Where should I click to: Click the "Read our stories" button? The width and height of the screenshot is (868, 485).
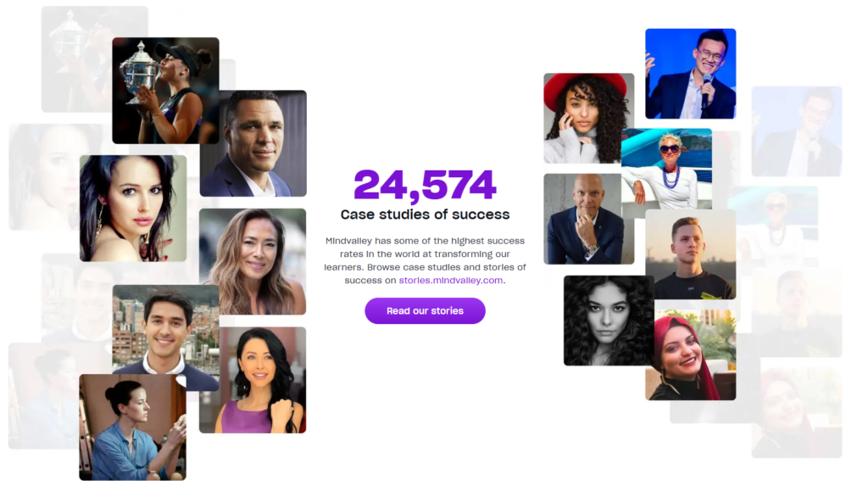(x=425, y=311)
